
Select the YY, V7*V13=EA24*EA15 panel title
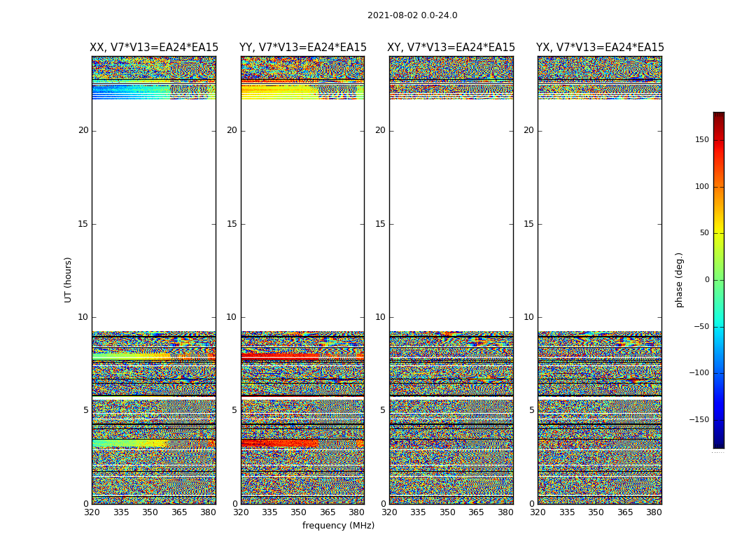303,48
